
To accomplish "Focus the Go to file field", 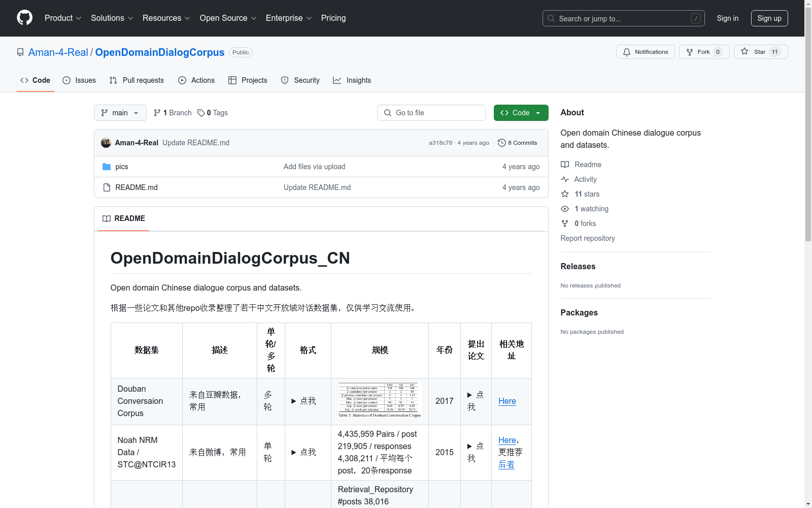I will tap(431, 113).
